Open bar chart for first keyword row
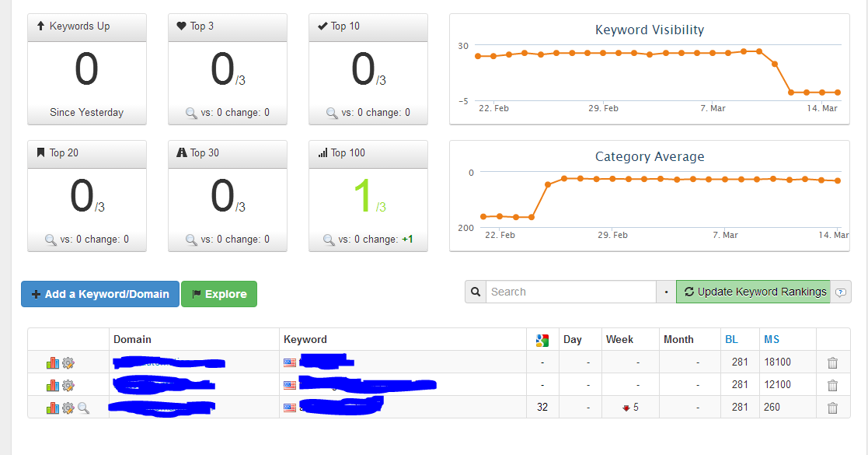Image resolution: width=868 pixels, height=455 pixels. (x=53, y=363)
